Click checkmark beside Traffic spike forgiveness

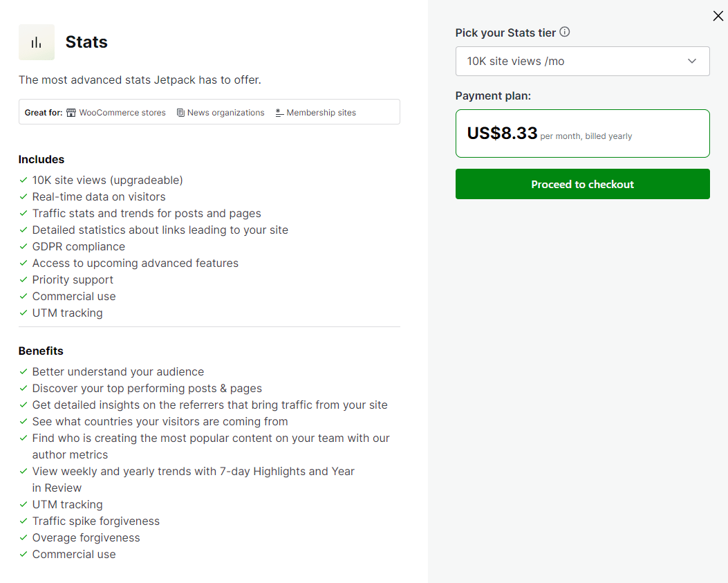pyautogui.click(x=24, y=521)
